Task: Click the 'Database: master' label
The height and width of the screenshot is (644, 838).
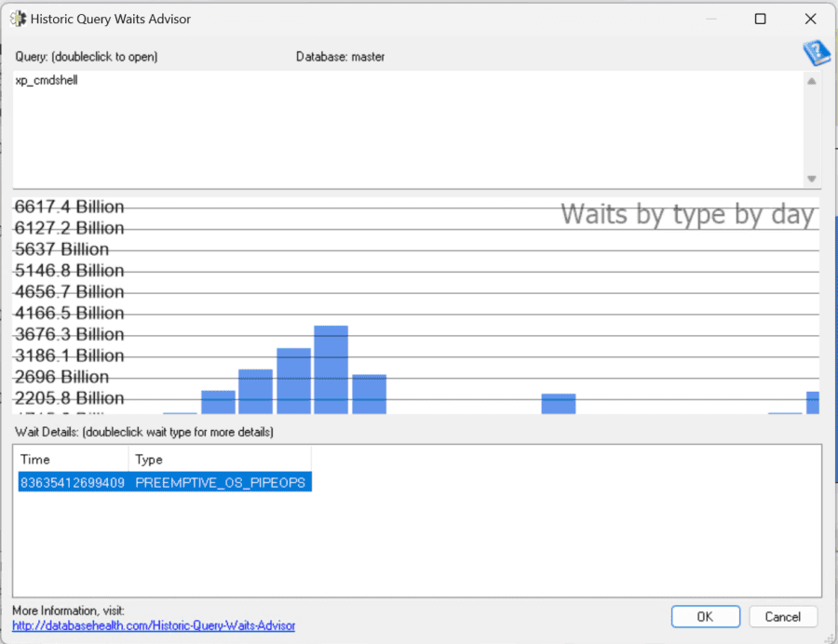Action: (x=340, y=57)
